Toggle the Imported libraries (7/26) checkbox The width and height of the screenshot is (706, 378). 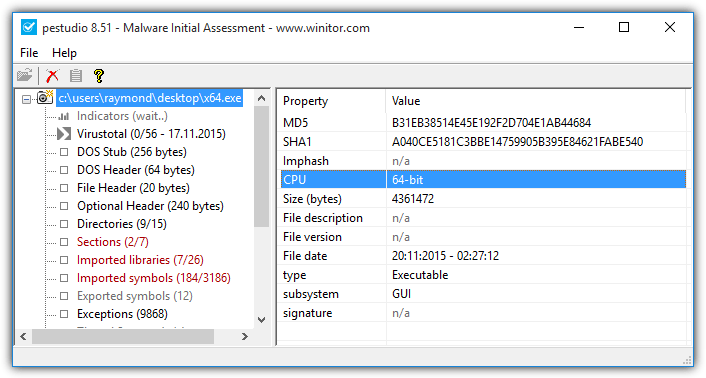coord(64,260)
